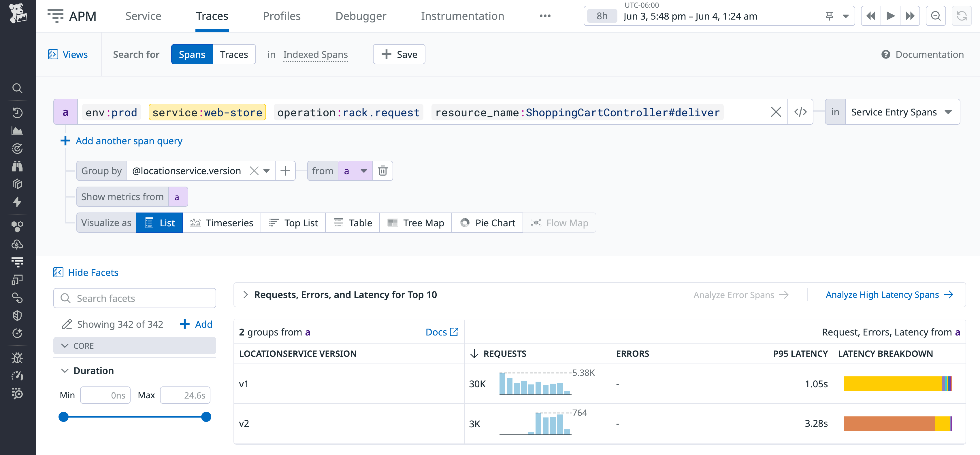Refresh data with the circular arrows icon
The width and height of the screenshot is (980, 455).
[x=962, y=16]
